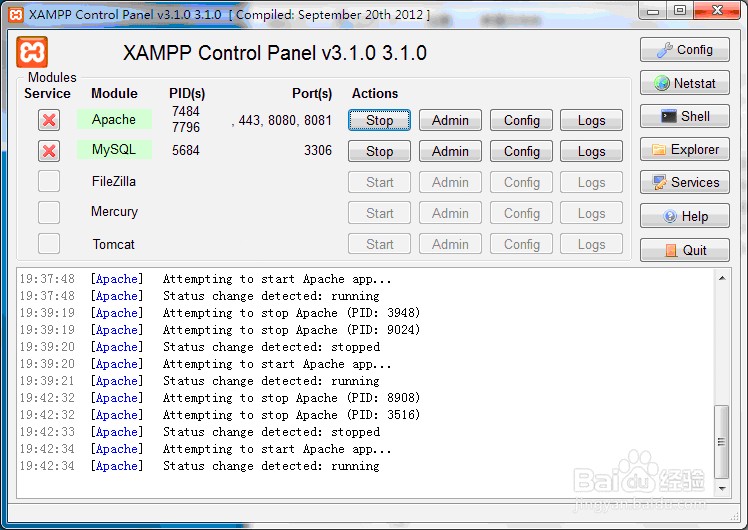Image resolution: width=748 pixels, height=530 pixels.
Task: Click log line stopping Apache PID 3948
Action: pos(219,313)
